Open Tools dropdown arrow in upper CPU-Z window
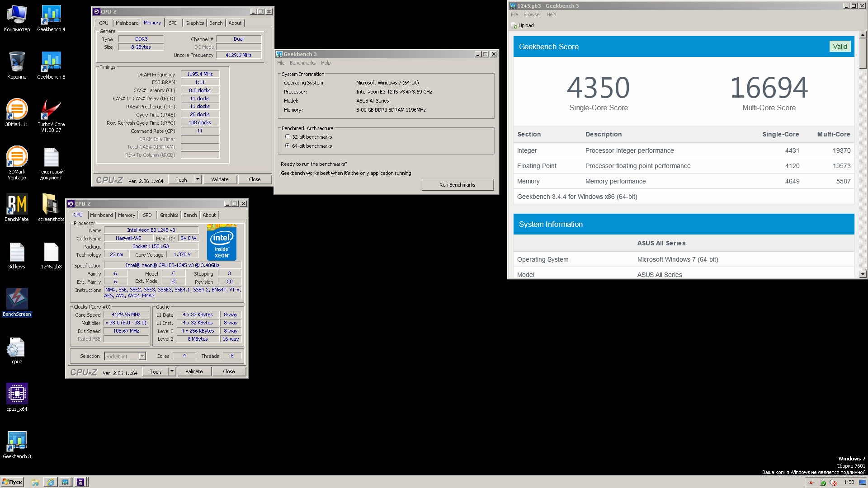The width and height of the screenshot is (868, 488). click(198, 179)
